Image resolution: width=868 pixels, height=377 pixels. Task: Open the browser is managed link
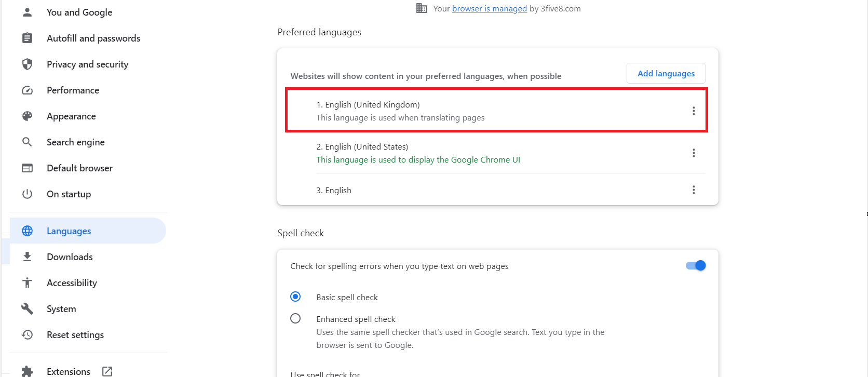[x=490, y=8]
